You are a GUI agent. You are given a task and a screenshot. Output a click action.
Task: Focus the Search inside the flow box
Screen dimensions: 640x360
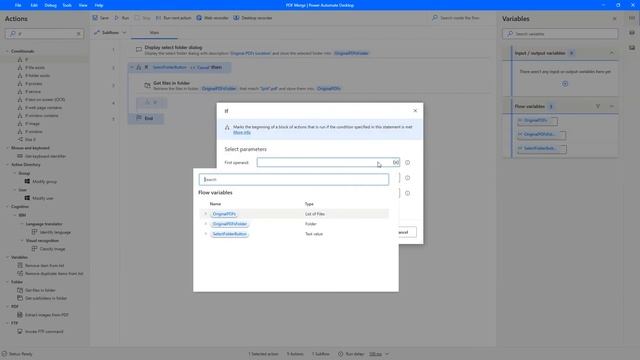pyautogui.click(x=459, y=18)
